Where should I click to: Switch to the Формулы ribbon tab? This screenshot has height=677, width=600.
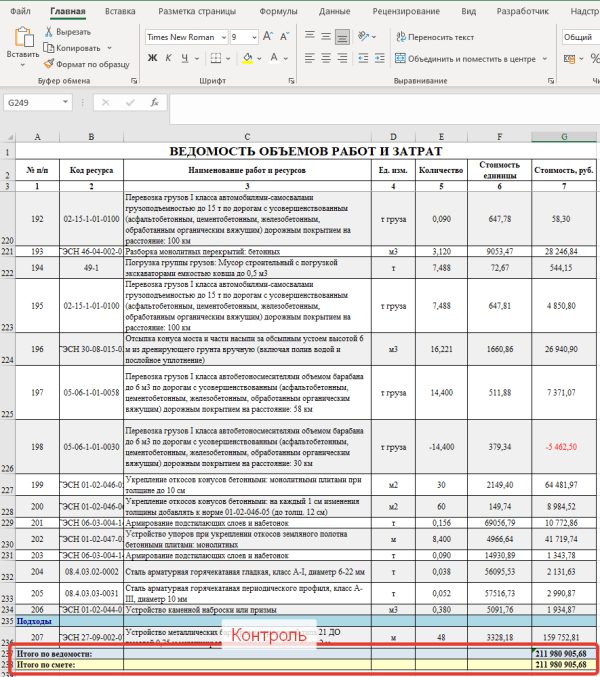(278, 12)
